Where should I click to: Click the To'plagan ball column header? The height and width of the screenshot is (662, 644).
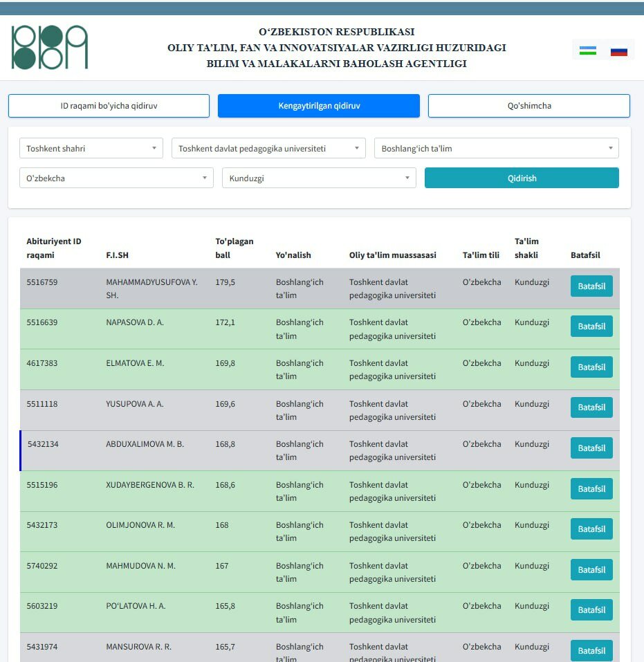[x=234, y=248]
